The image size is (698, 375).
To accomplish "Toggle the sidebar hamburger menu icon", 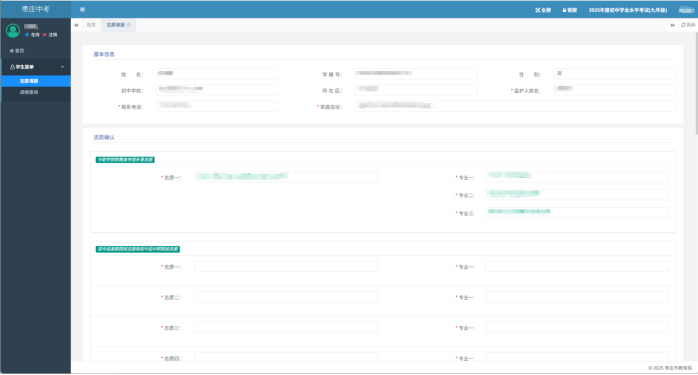I will tap(82, 9).
